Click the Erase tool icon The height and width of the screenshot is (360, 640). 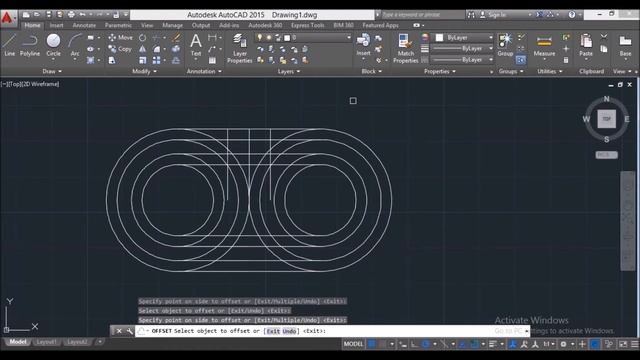(176, 38)
